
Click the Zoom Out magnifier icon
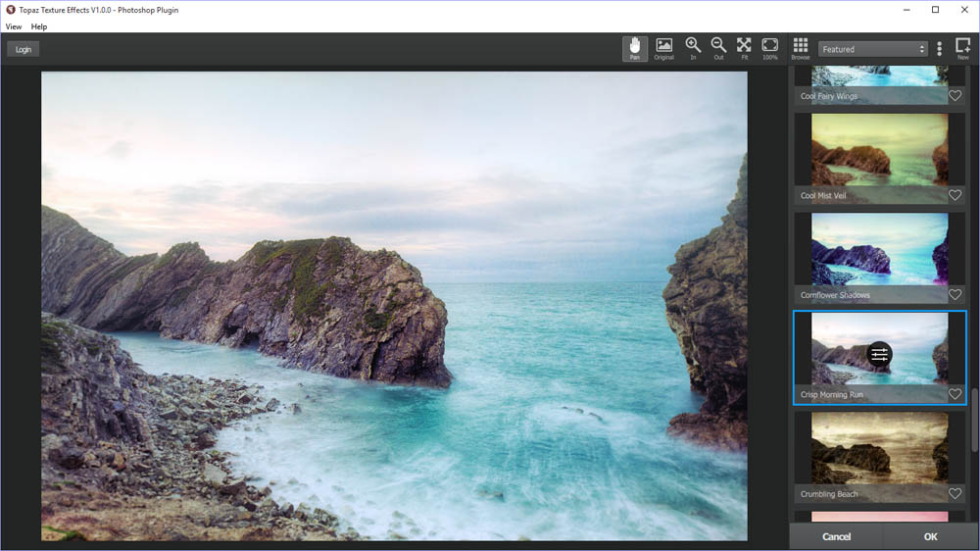click(x=718, y=48)
